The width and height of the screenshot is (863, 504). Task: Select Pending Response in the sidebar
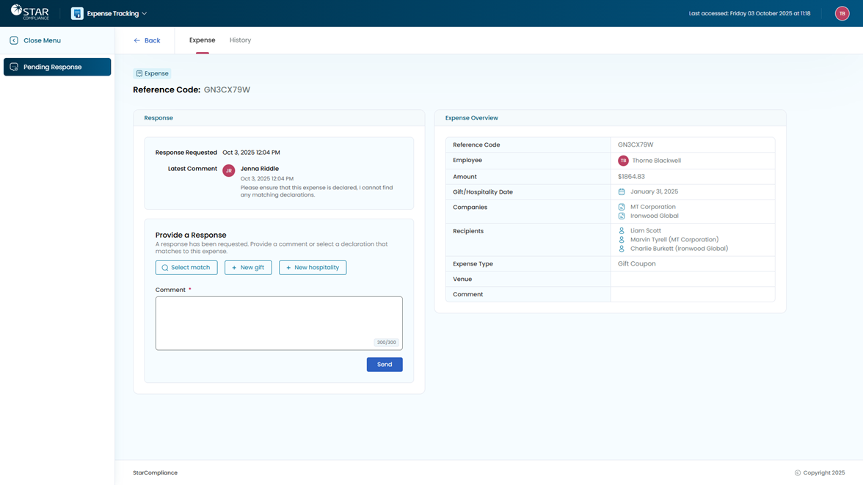pyautogui.click(x=57, y=67)
